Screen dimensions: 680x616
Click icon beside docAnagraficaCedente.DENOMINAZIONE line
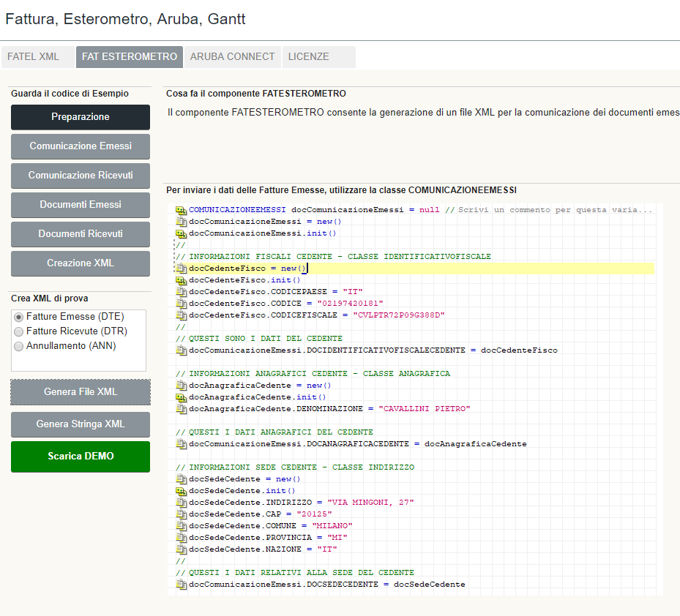(x=181, y=409)
